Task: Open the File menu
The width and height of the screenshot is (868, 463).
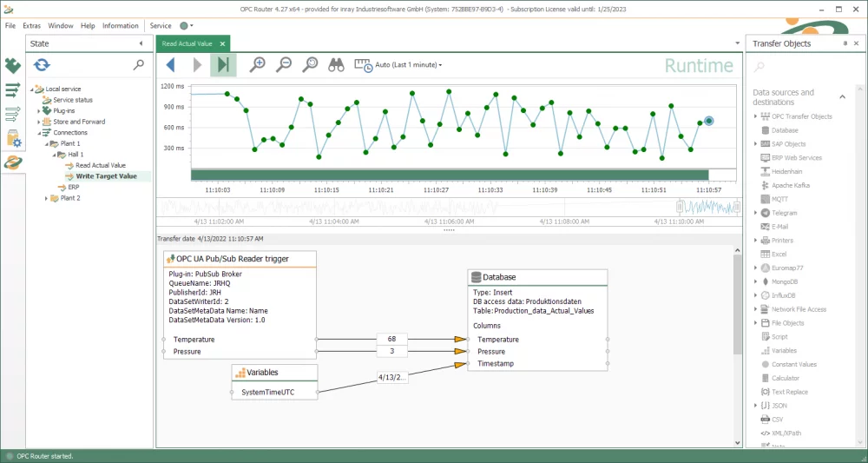Action: tap(10, 25)
